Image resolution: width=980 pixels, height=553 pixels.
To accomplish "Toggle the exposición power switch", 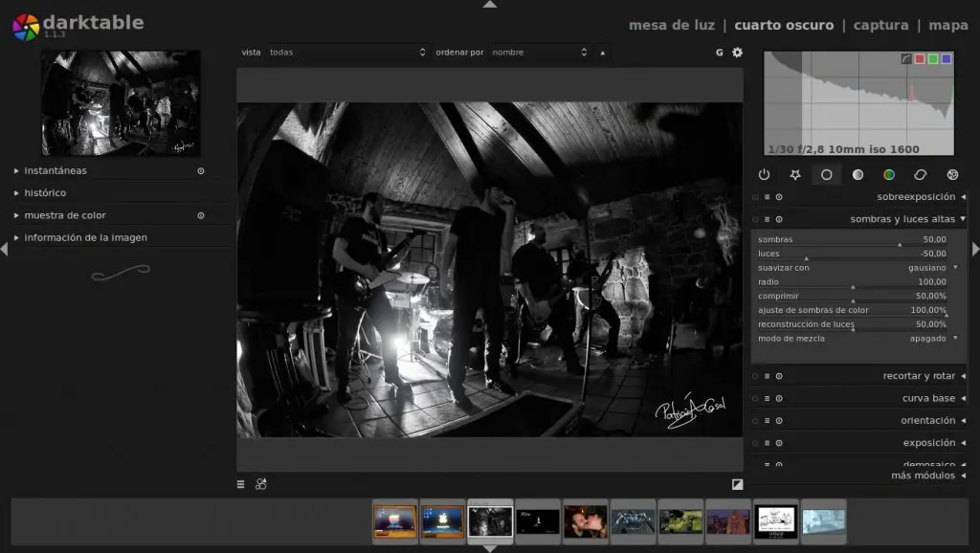I will [x=755, y=443].
